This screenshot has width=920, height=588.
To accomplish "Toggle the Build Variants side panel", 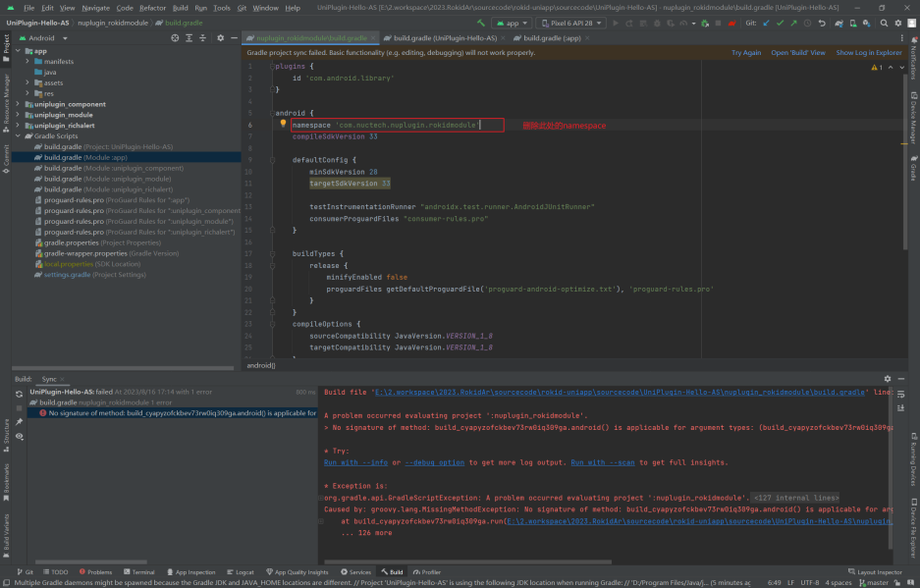I will (6, 536).
